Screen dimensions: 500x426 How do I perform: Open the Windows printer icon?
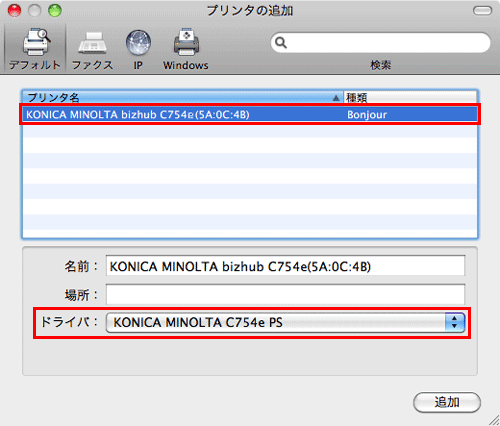[x=186, y=42]
